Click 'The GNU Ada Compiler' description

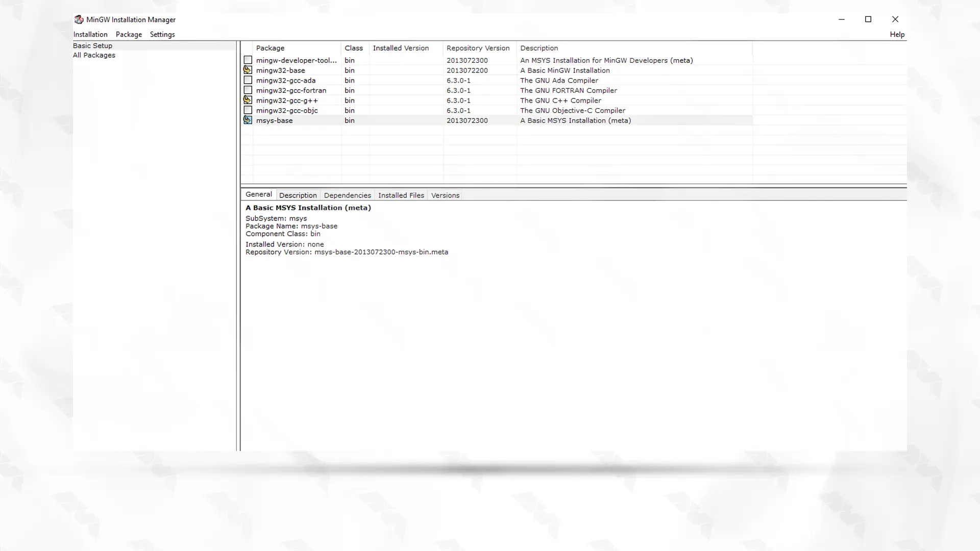[x=559, y=80]
